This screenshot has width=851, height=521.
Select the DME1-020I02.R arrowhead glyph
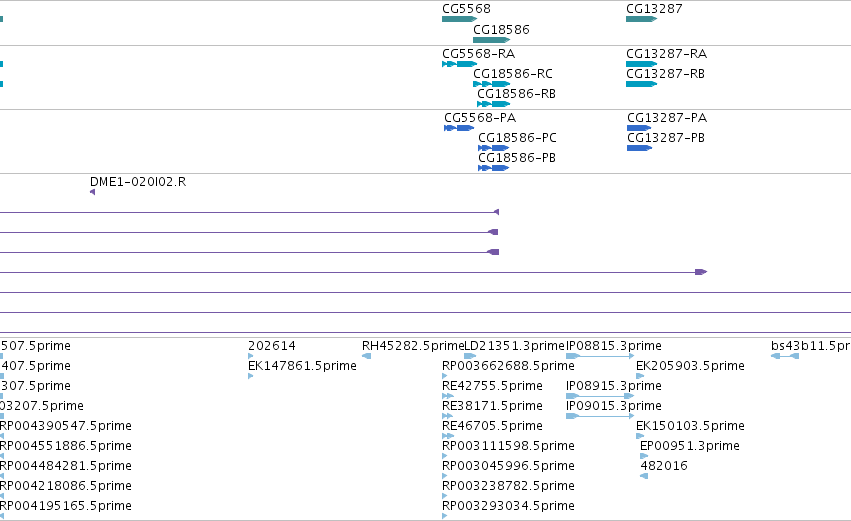(x=92, y=192)
